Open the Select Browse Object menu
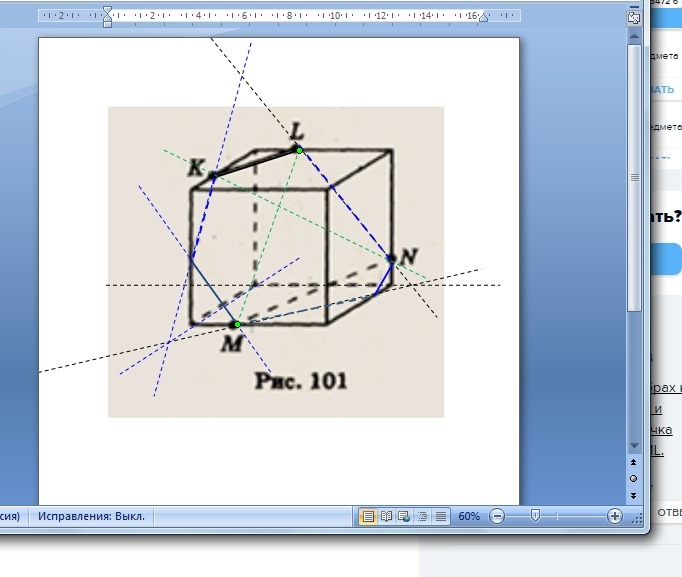This screenshot has width=682, height=577. click(x=633, y=478)
